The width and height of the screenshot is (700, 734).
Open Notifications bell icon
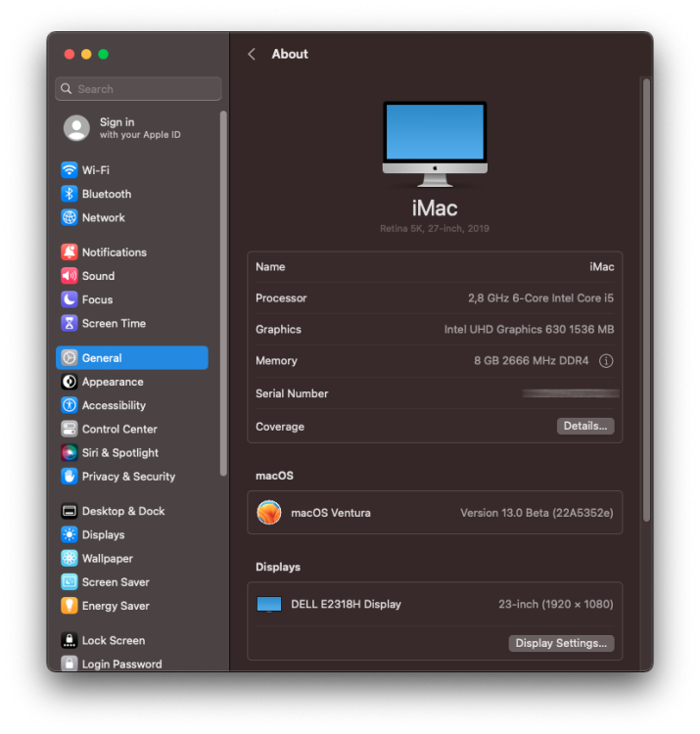coord(70,252)
